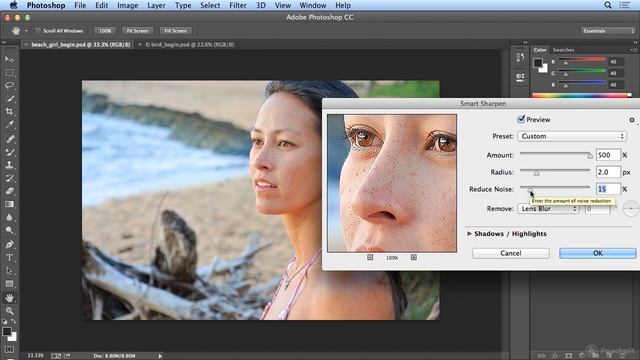This screenshot has width=640, height=360.
Task: Select the History Brush tool
Action: click(9, 178)
